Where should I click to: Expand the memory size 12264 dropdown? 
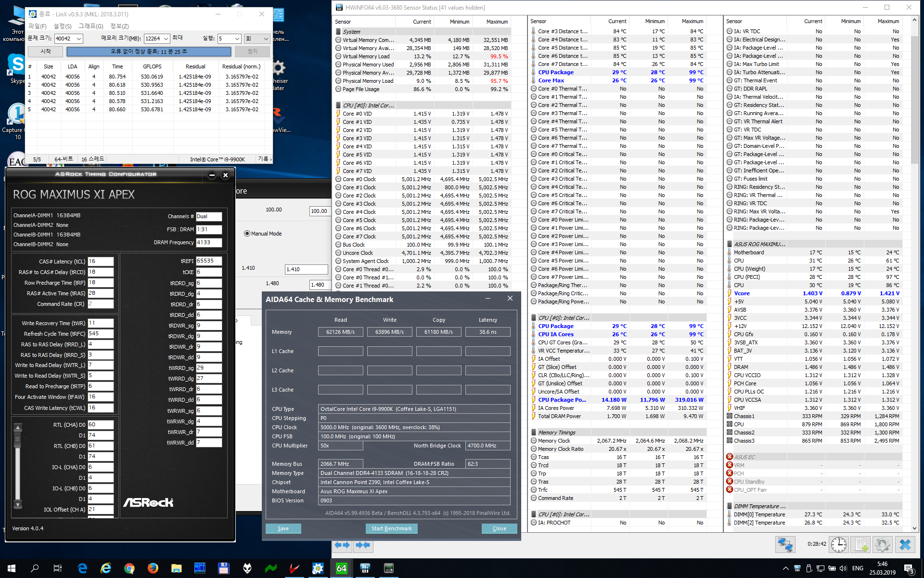coord(166,39)
